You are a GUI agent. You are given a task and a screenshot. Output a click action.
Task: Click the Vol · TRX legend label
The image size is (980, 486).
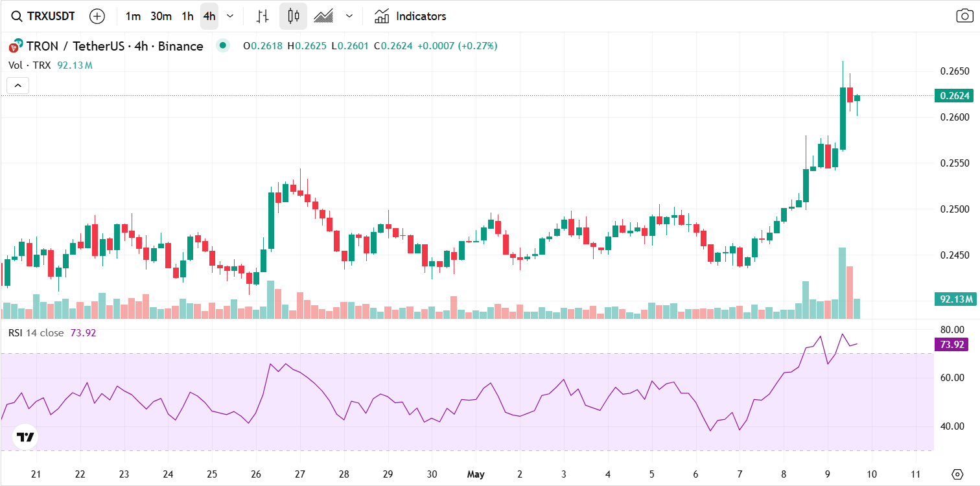30,65
